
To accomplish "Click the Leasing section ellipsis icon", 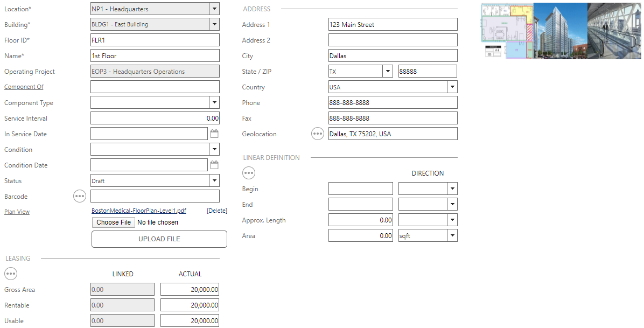I will [11, 274].
